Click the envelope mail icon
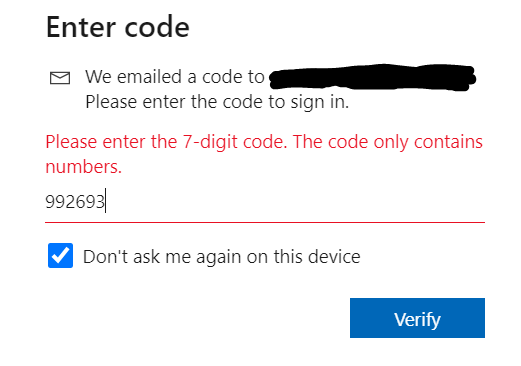This screenshot has width=521, height=366. coord(60,78)
